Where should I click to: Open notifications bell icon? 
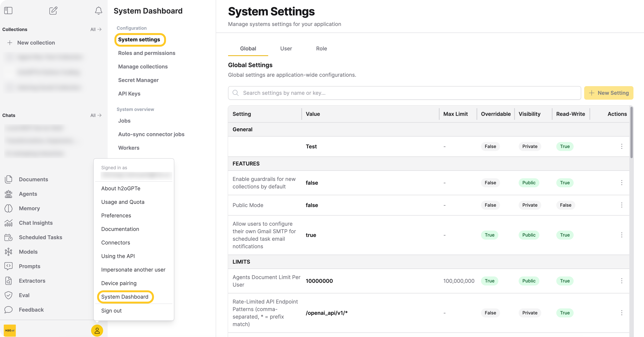98,11
